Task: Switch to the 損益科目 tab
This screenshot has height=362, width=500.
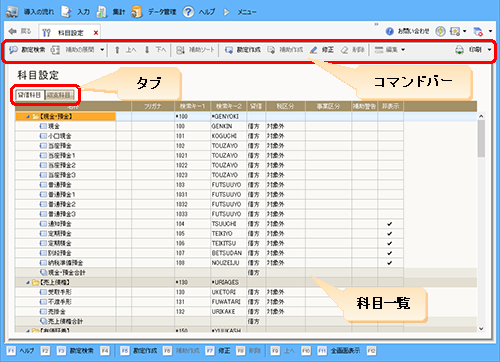Action: coord(59,95)
